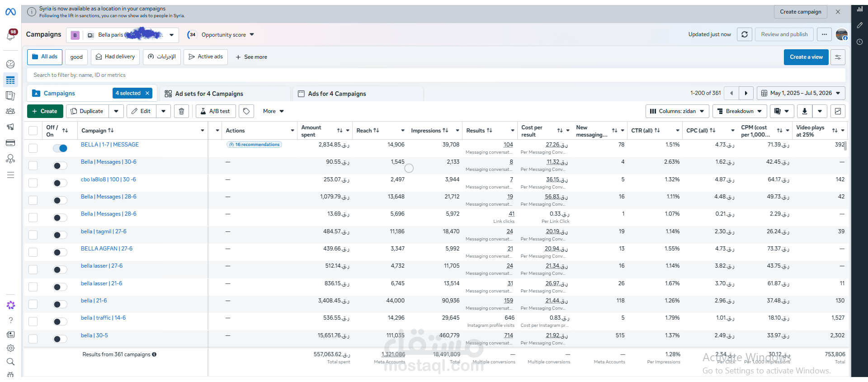868x382 pixels.
Task: Switch to the Had delivery view
Action: 115,57
